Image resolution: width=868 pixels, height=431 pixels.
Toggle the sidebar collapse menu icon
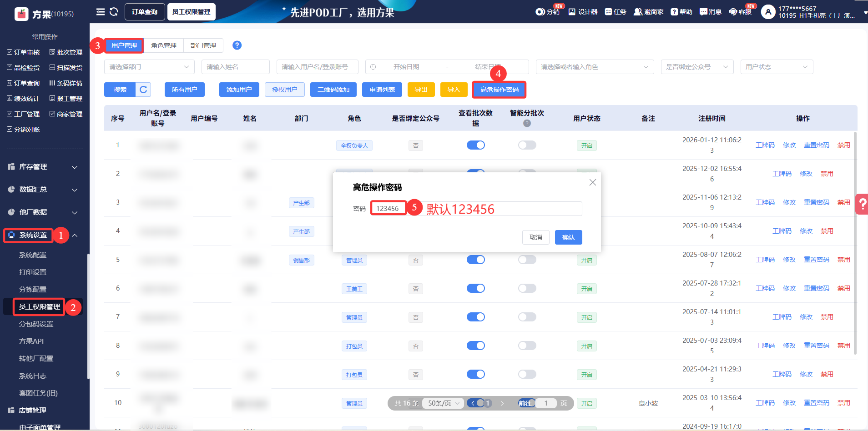click(x=101, y=12)
